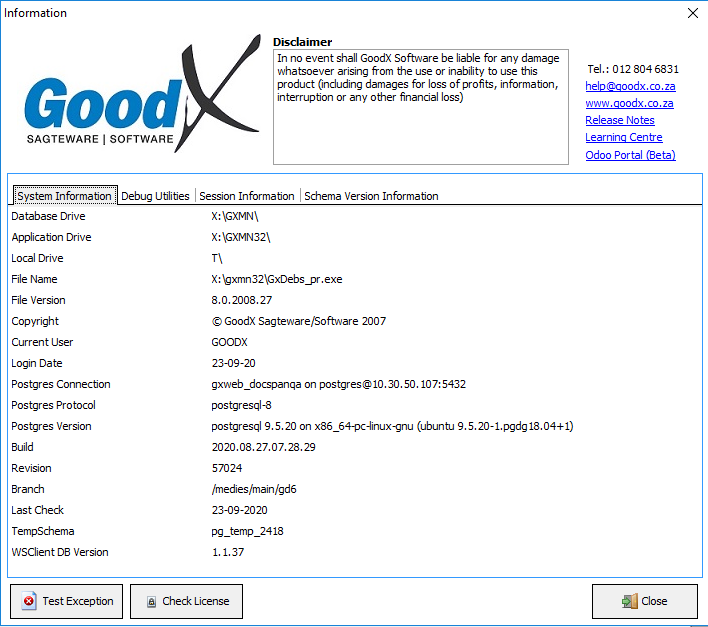Image resolution: width=708 pixels, height=627 pixels.
Task: Select the System Information tab
Action: point(65,196)
